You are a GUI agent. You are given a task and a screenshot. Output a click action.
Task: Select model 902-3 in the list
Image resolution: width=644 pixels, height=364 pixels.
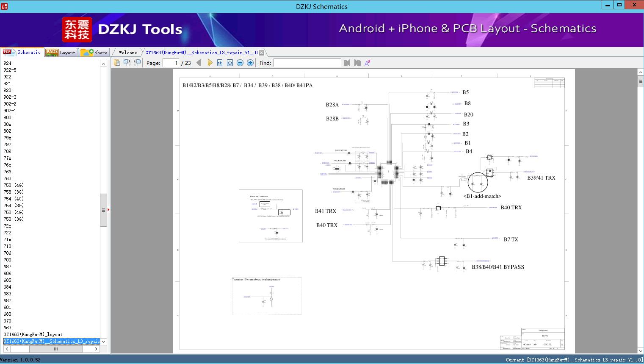click(10, 97)
